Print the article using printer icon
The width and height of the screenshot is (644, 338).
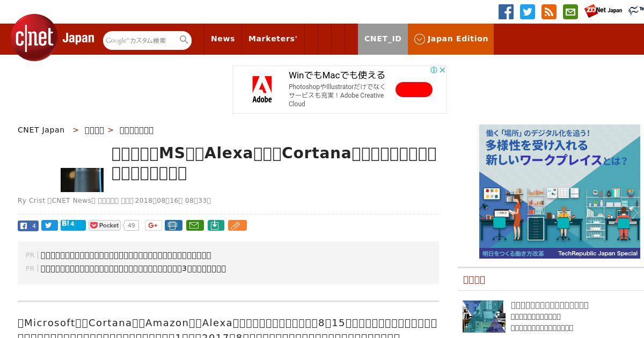[x=173, y=225]
